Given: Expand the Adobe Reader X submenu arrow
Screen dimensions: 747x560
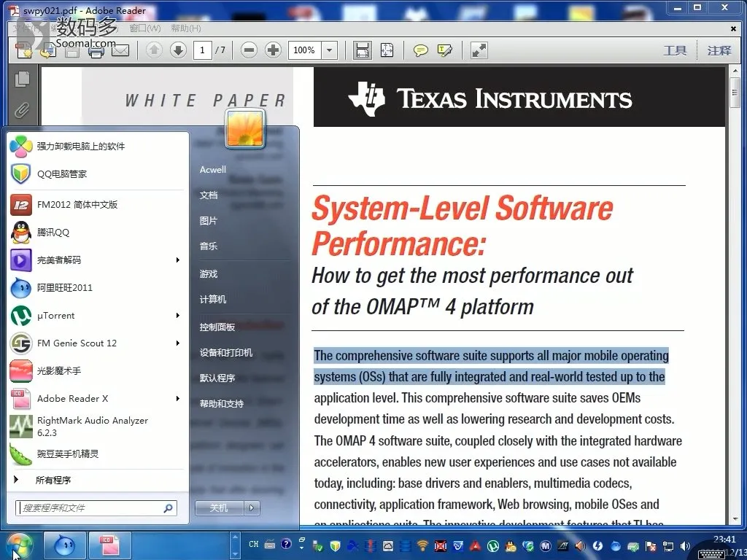Looking at the screenshot, I should (x=178, y=399).
